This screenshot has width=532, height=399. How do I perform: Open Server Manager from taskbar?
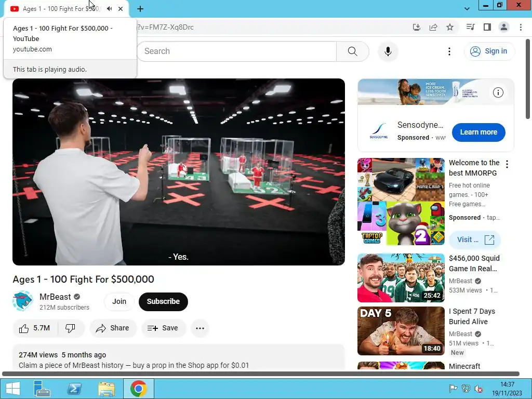point(42,389)
